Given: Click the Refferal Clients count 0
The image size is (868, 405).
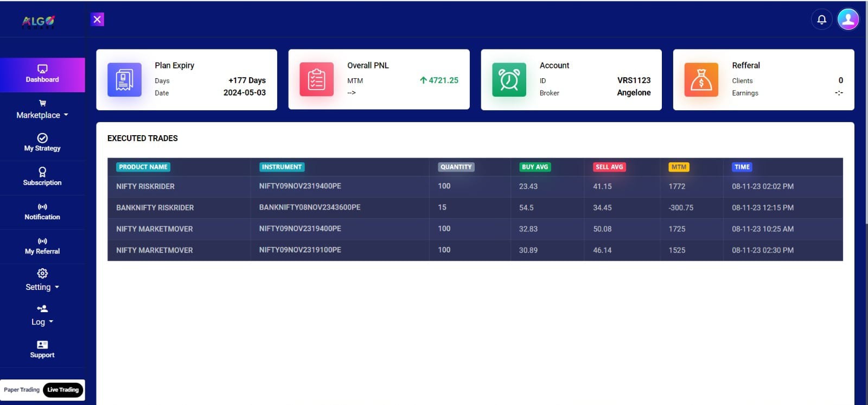Looking at the screenshot, I should click(x=841, y=80).
